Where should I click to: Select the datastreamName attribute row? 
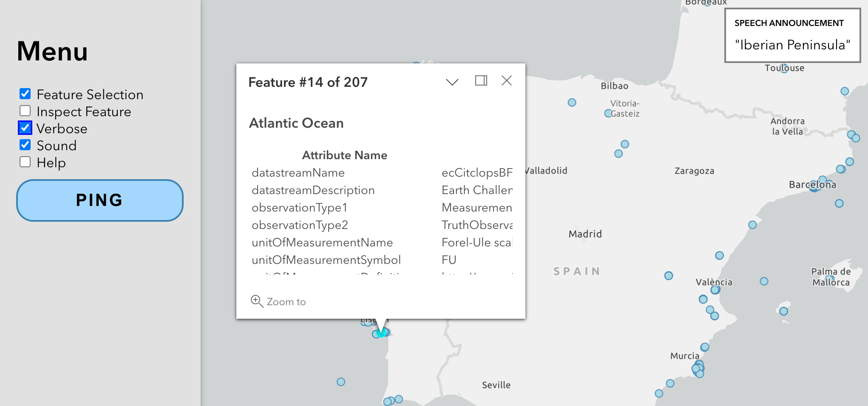382,173
